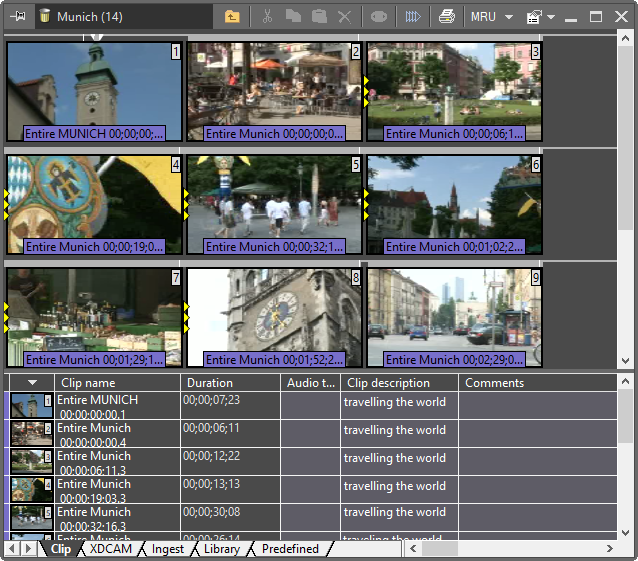Switch to the Predefined tab
This screenshot has height=561, width=638.
point(291,549)
